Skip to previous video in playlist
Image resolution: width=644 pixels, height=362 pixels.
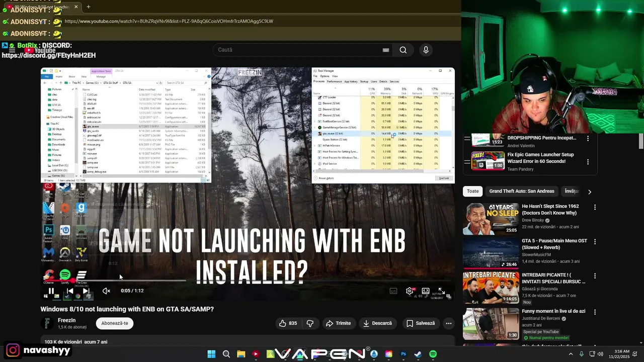coord(70,291)
